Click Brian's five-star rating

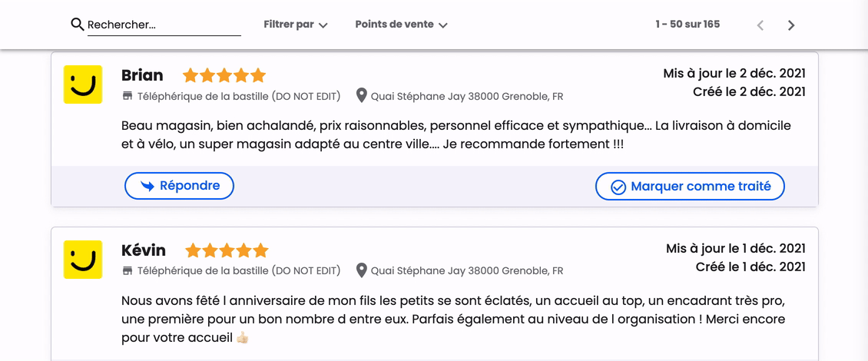point(224,75)
